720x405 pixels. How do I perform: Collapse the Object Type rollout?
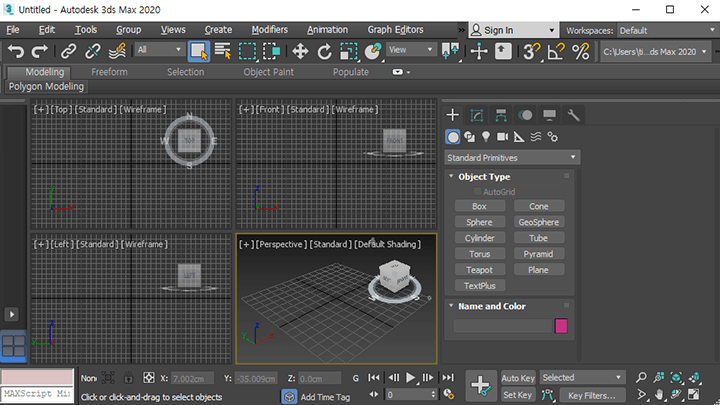pyautogui.click(x=451, y=176)
